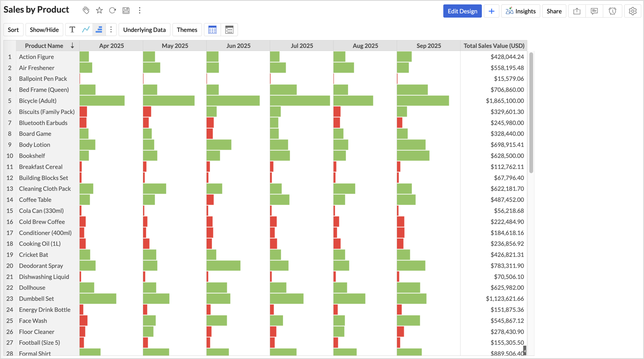This screenshot has width=644, height=359.
Task: Click the alarm clock schedule icon
Action: click(612, 11)
